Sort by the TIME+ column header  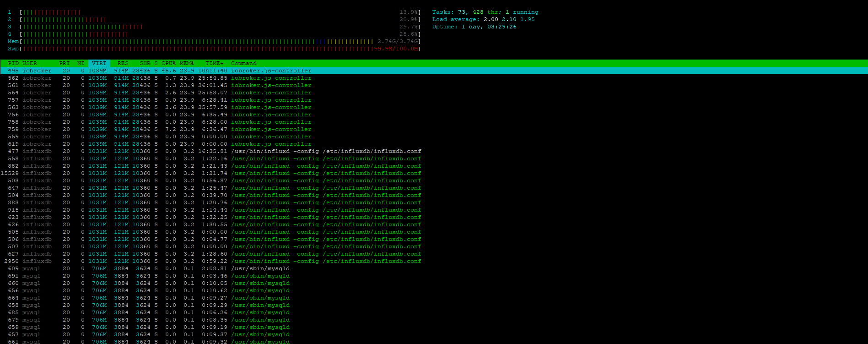point(215,63)
